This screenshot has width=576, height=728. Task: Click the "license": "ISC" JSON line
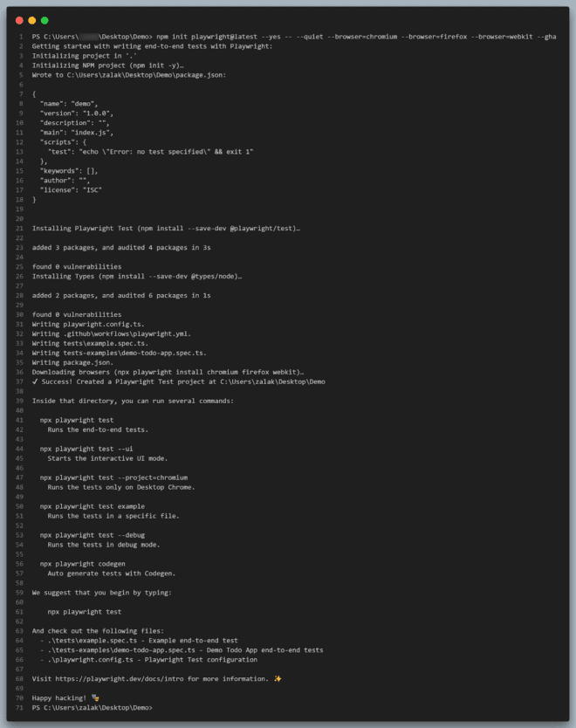71,190
